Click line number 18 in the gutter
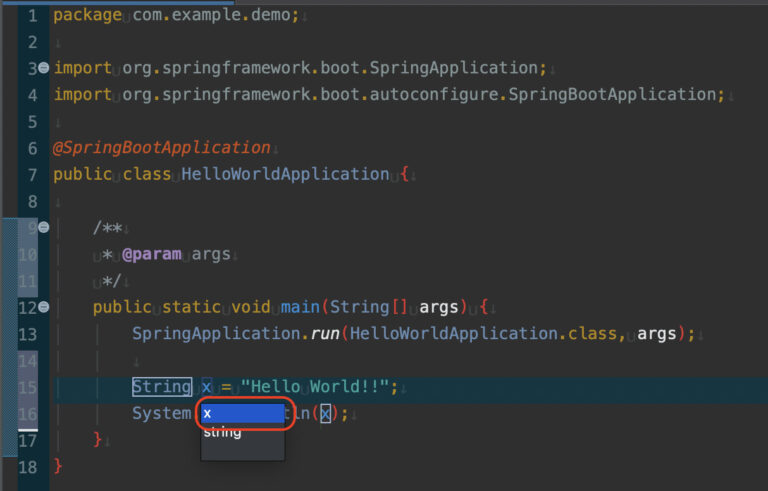Screen dimensions: 768x491 (27, 467)
